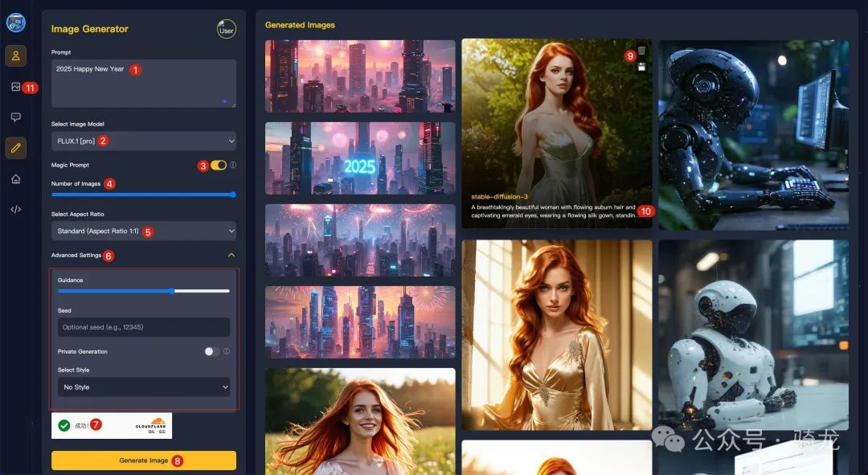868x475 pixels.
Task: Enable the Private Generation toggle
Action: [211, 351]
